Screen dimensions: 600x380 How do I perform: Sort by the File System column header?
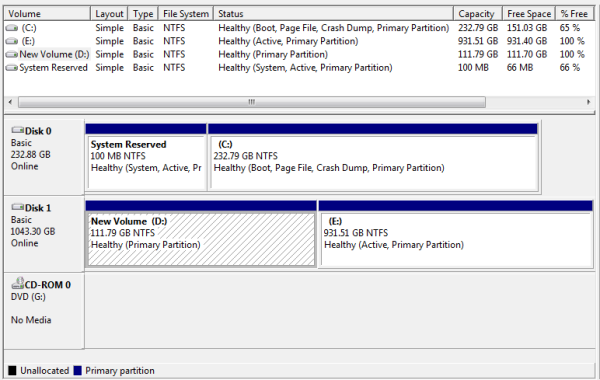click(186, 14)
